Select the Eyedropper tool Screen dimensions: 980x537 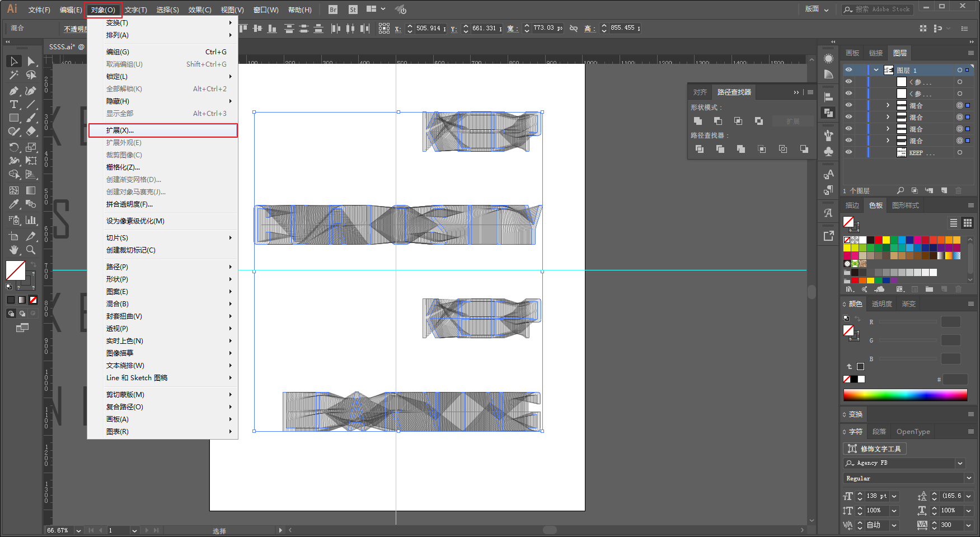[x=14, y=204]
